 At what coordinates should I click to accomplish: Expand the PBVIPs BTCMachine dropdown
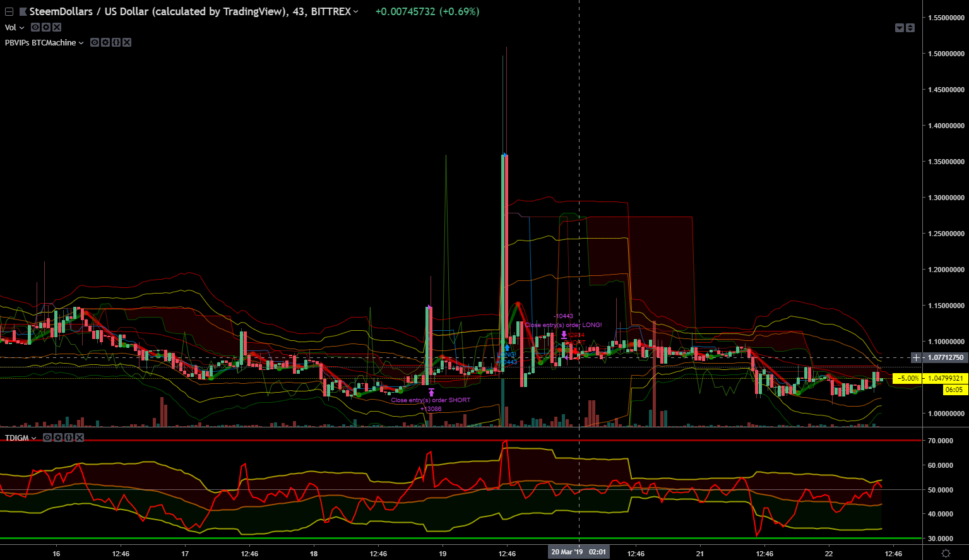click(x=81, y=43)
